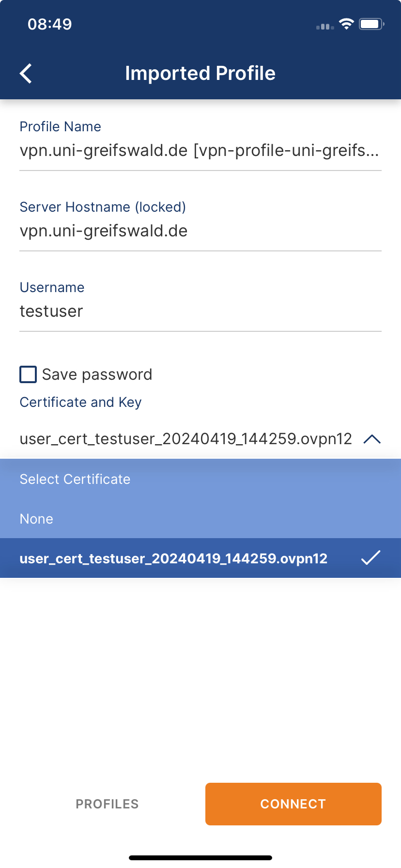Edit the Profile Name field
The width and height of the screenshot is (401, 868).
tap(199, 151)
